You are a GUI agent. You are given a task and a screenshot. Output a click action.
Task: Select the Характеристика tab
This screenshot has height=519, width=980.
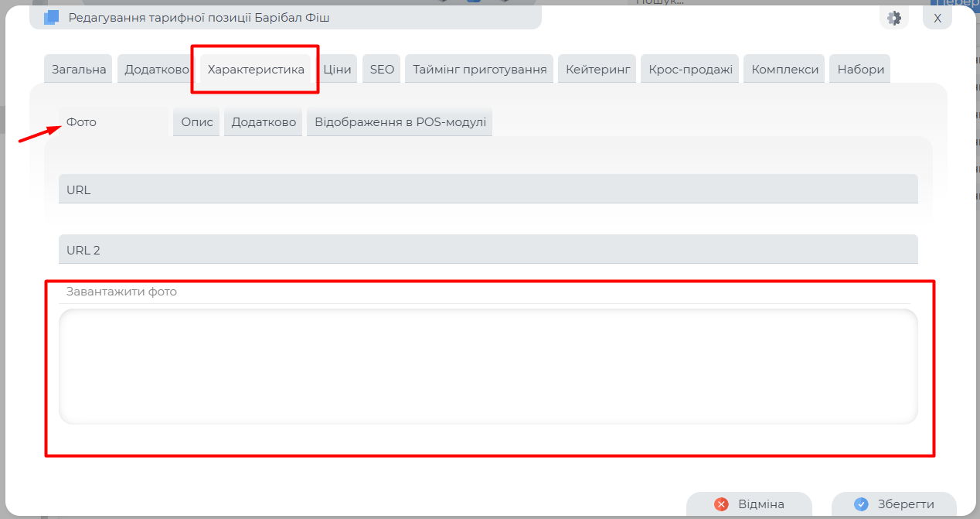(256, 69)
